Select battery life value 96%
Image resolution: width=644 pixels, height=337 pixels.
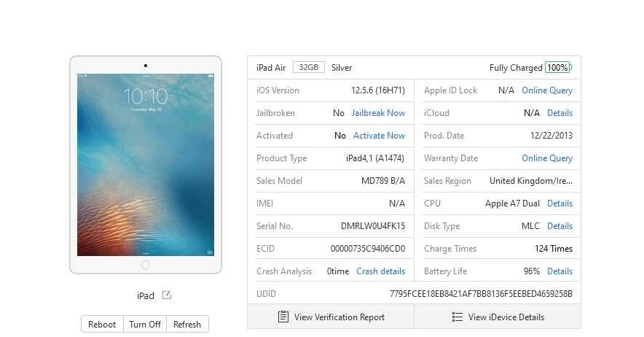pos(532,271)
